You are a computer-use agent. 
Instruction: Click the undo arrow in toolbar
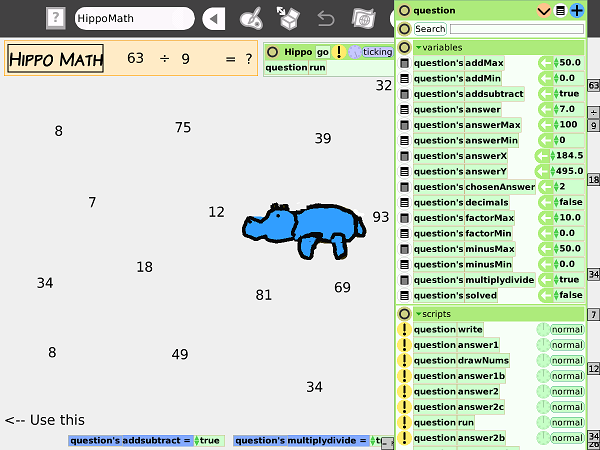[325, 18]
